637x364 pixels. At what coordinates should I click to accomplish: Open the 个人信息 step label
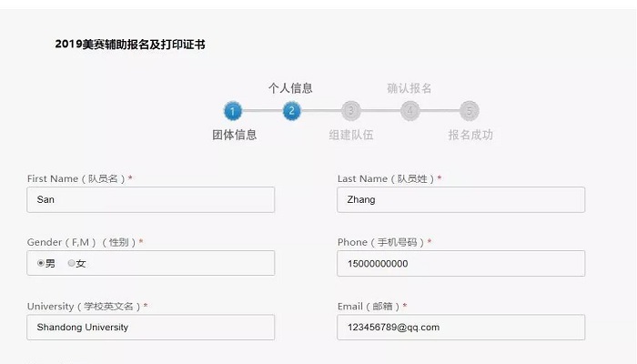290,88
